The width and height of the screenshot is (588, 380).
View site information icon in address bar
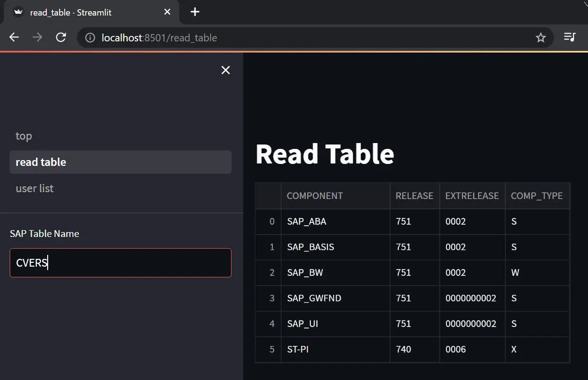click(x=90, y=38)
